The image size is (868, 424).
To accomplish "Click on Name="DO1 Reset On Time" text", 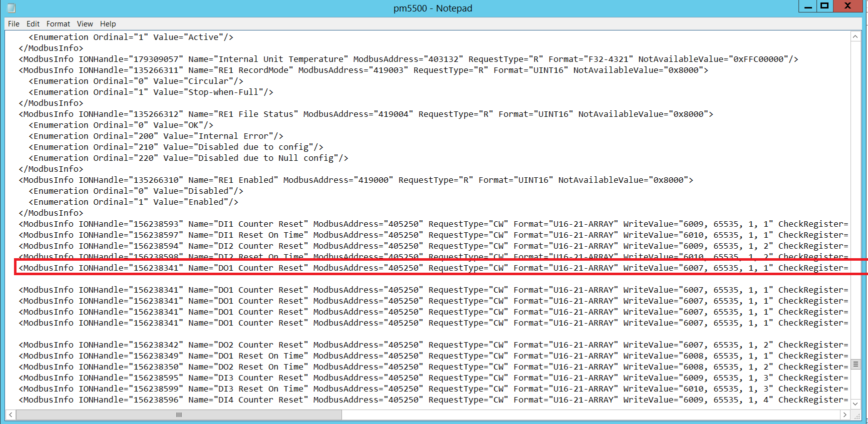I will [248, 356].
